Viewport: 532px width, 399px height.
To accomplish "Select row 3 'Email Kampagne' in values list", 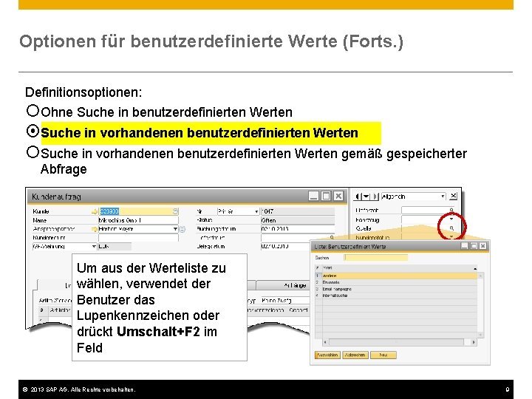I will pyautogui.click(x=396, y=289).
